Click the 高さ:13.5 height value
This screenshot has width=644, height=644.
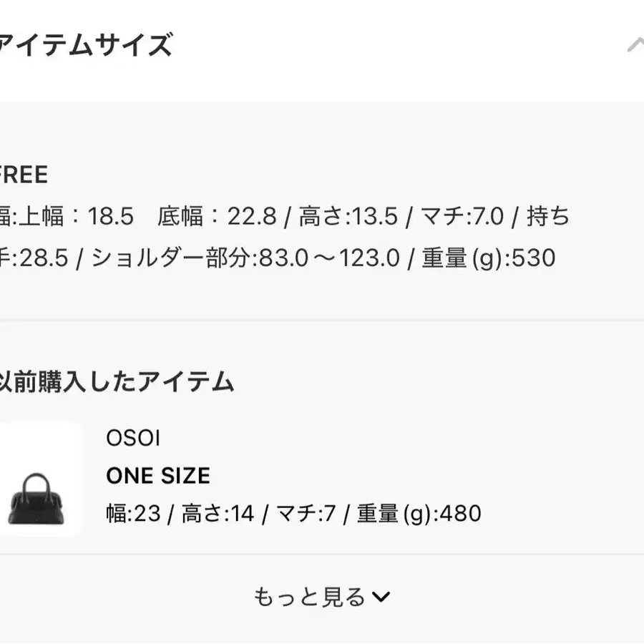[348, 216]
